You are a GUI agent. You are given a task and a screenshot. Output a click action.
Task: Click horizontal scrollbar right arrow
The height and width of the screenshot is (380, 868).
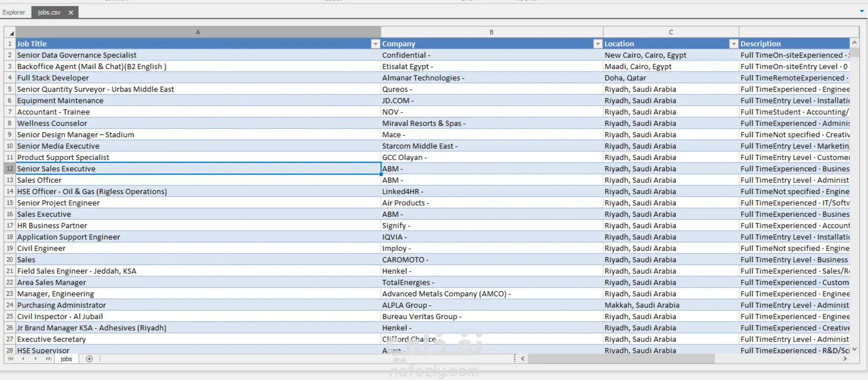[x=845, y=359]
